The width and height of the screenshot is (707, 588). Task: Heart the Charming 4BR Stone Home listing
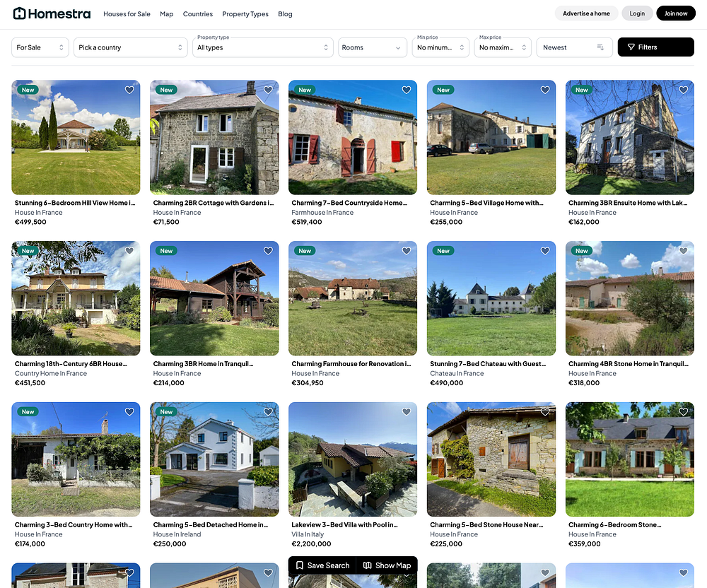[x=683, y=250]
